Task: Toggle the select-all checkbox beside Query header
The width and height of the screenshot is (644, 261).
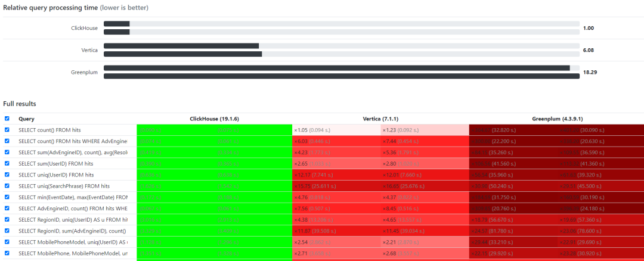Action: tap(7, 119)
